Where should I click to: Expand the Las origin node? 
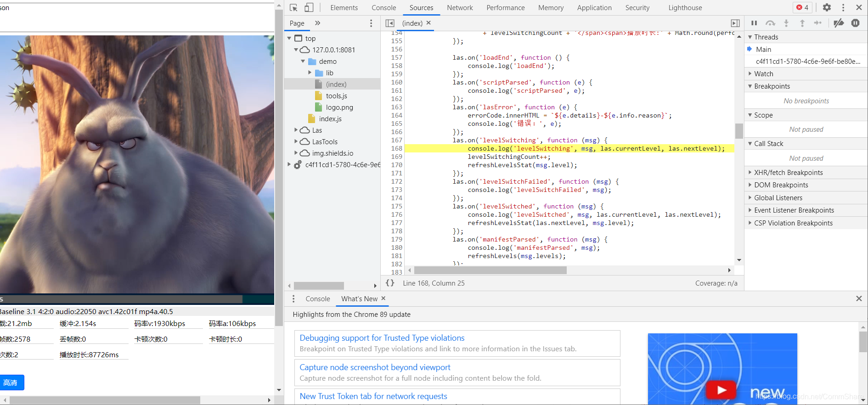tap(296, 130)
